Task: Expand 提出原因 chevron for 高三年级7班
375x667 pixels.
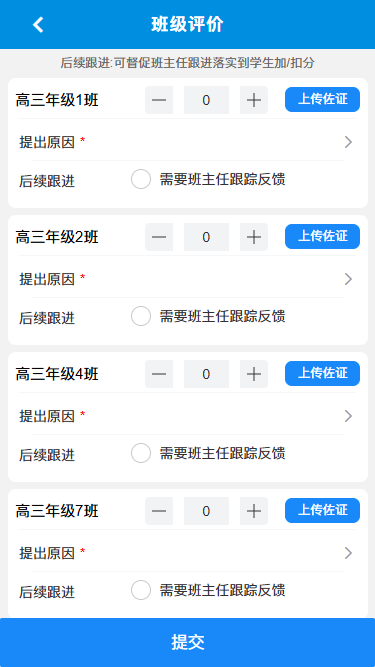Action: coord(348,553)
